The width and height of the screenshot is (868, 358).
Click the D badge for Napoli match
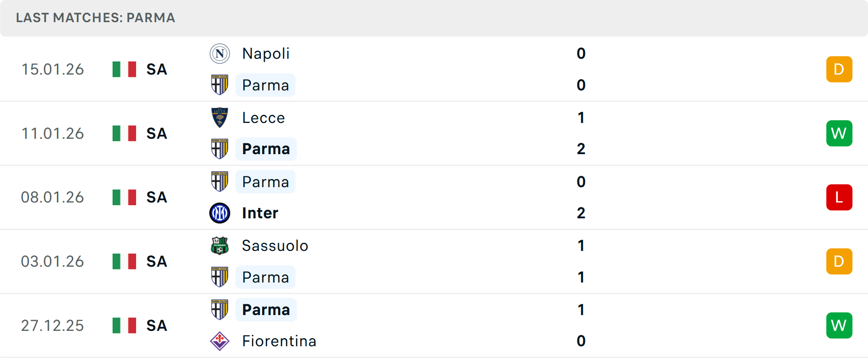839,69
